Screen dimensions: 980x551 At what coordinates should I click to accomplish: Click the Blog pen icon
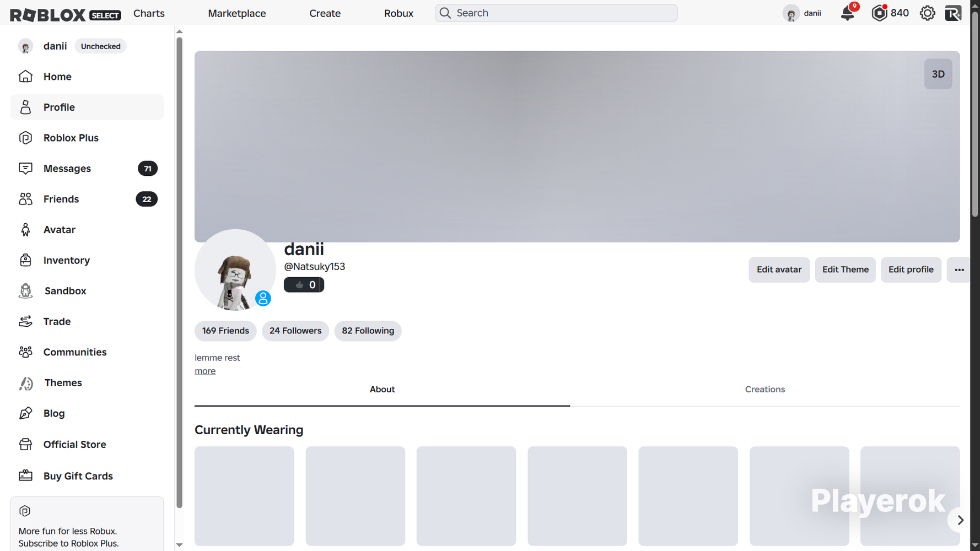tap(25, 413)
